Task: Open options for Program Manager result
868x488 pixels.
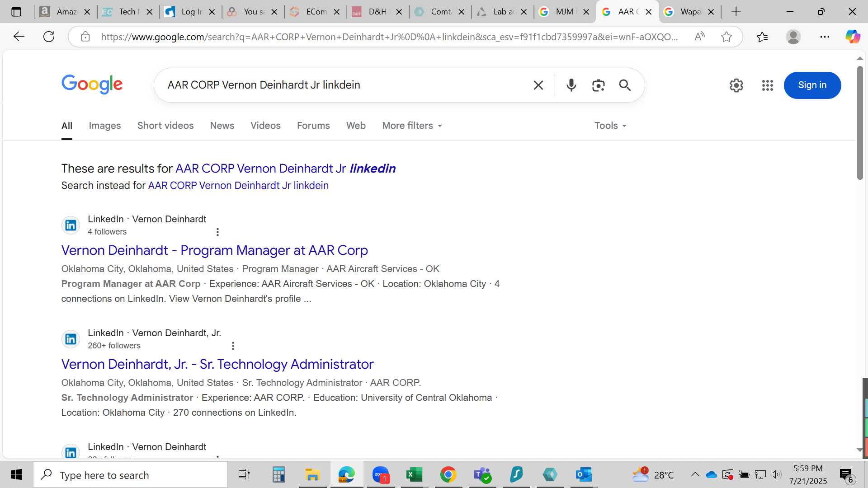Action: click(x=217, y=232)
